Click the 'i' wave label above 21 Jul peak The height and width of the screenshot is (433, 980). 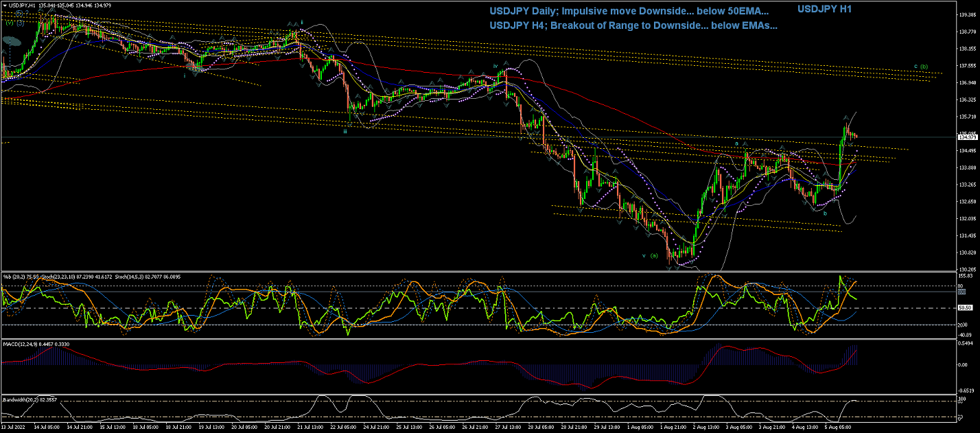pyautogui.click(x=302, y=22)
